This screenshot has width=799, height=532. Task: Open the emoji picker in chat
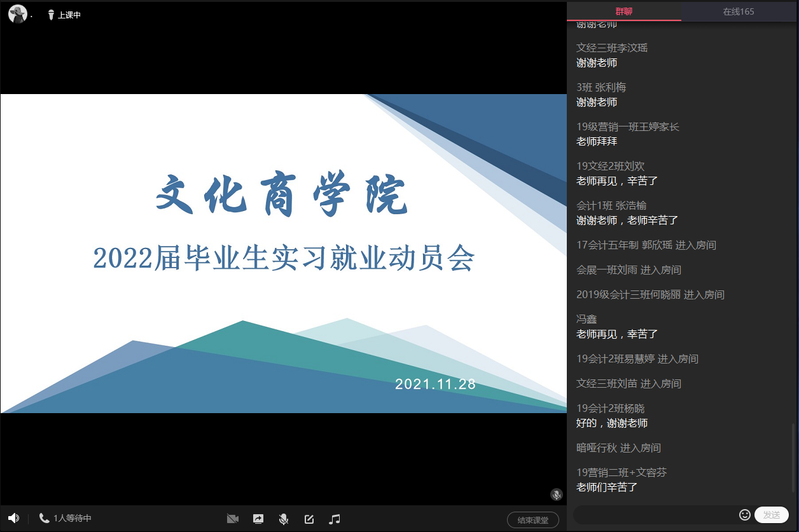tap(745, 515)
